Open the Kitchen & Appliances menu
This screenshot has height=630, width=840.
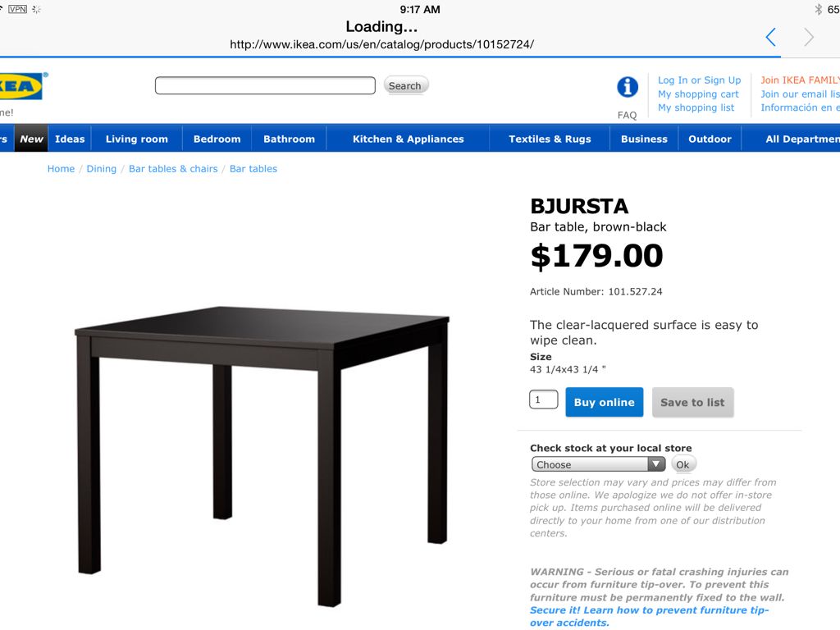coord(409,139)
